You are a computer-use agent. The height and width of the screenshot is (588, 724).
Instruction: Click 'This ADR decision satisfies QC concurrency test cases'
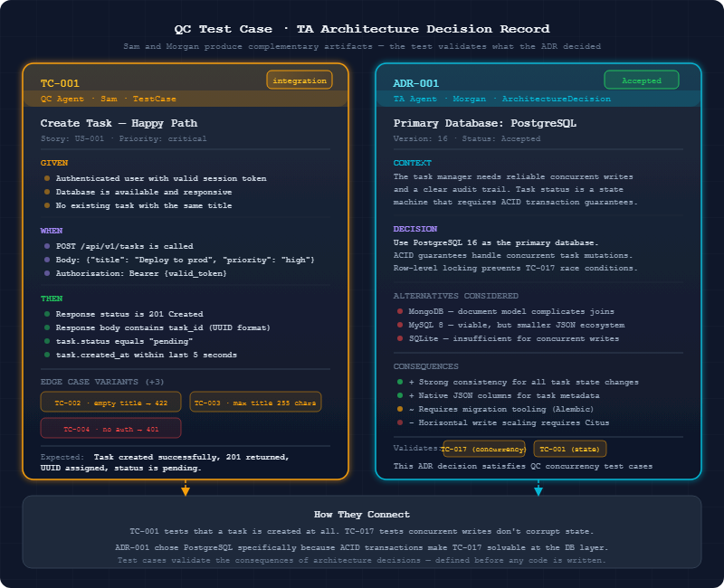point(523,466)
